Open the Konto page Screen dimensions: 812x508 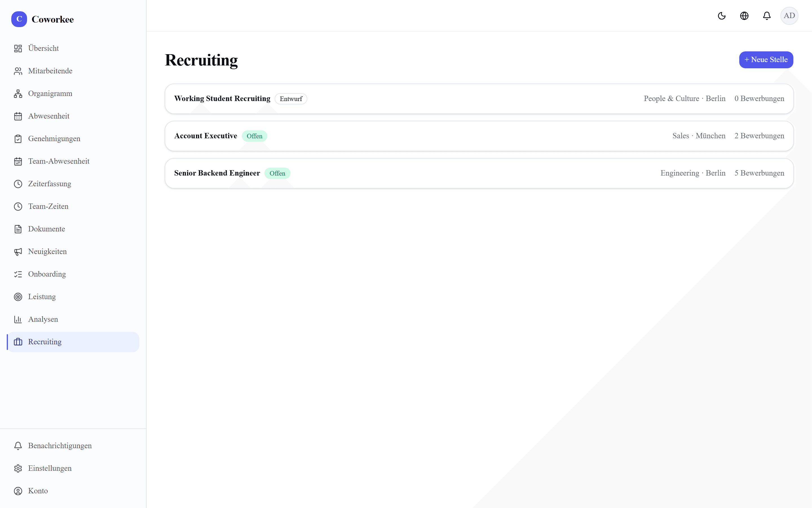pyautogui.click(x=73, y=491)
